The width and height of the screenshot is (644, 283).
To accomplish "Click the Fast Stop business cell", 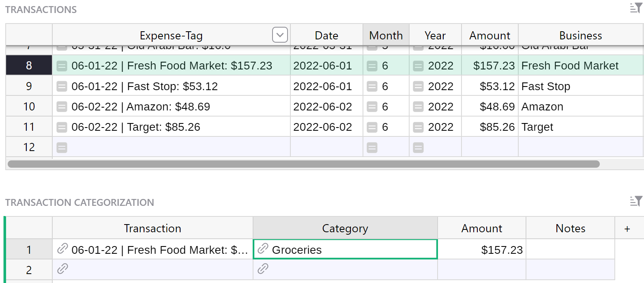I will (x=581, y=86).
